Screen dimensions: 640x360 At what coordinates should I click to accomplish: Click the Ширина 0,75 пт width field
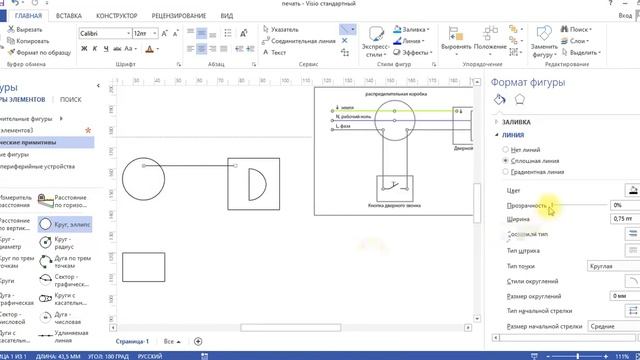pyautogui.click(x=625, y=219)
